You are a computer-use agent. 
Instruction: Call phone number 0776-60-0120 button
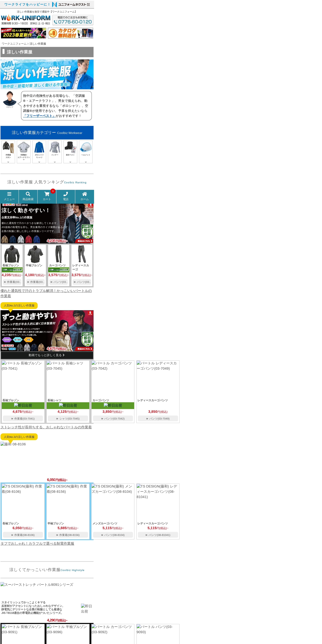73,20
